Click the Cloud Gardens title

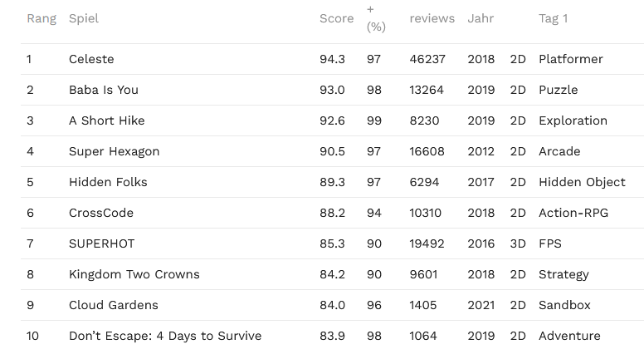pyautogui.click(x=114, y=305)
